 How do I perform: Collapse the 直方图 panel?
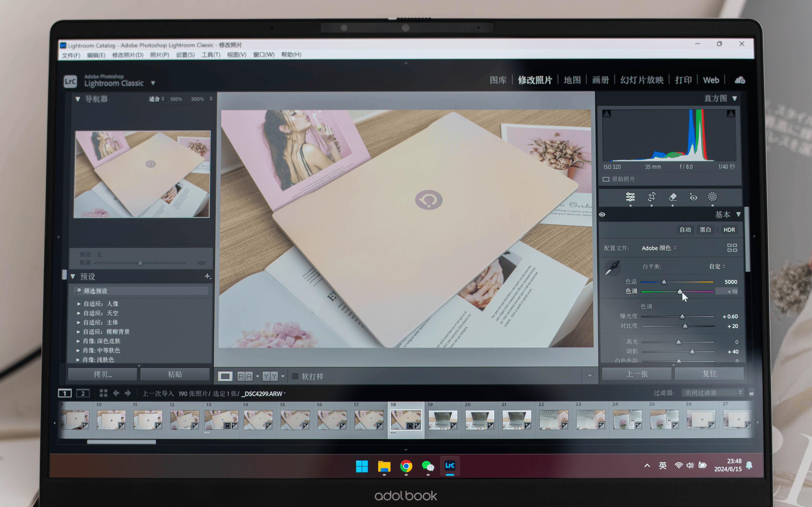pyautogui.click(x=735, y=98)
